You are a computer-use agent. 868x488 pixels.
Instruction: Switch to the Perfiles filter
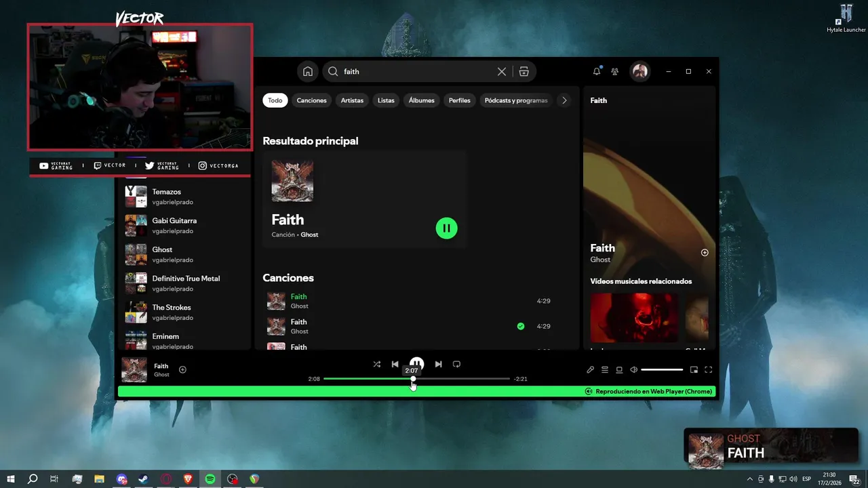[459, 100]
